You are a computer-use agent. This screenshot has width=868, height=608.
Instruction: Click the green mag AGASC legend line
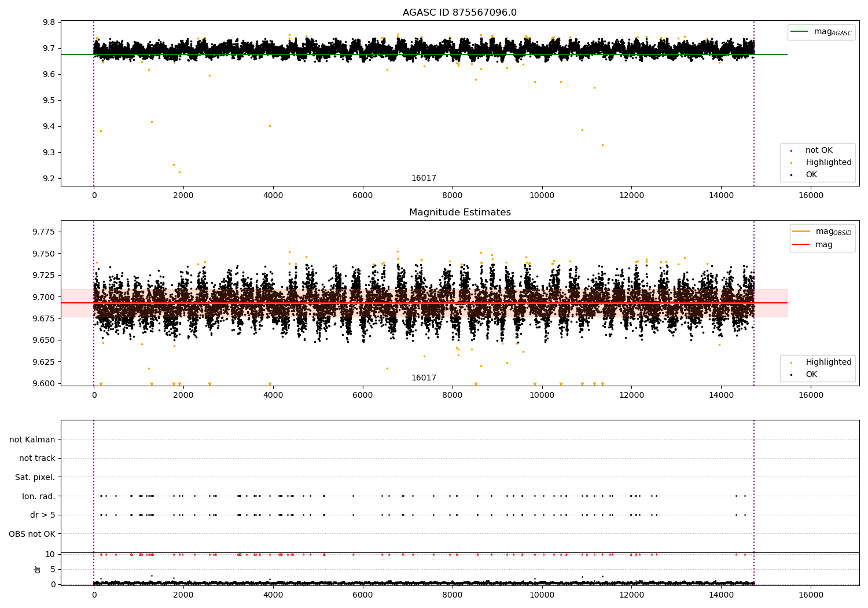click(800, 32)
